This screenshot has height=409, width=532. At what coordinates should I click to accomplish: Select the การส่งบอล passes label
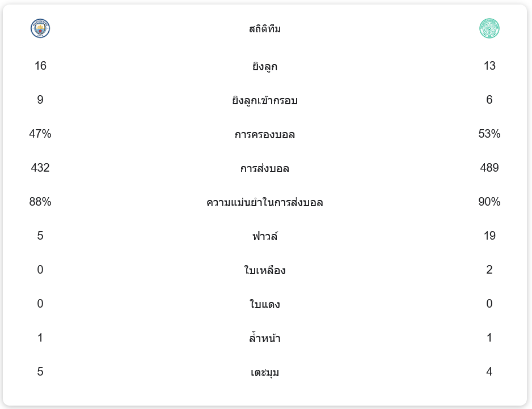tap(265, 168)
